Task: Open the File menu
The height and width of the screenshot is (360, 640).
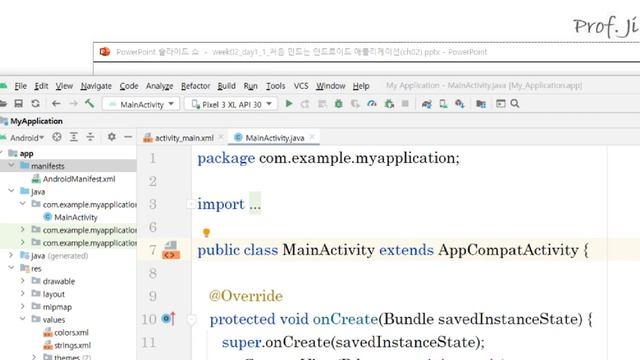Action: [20, 86]
